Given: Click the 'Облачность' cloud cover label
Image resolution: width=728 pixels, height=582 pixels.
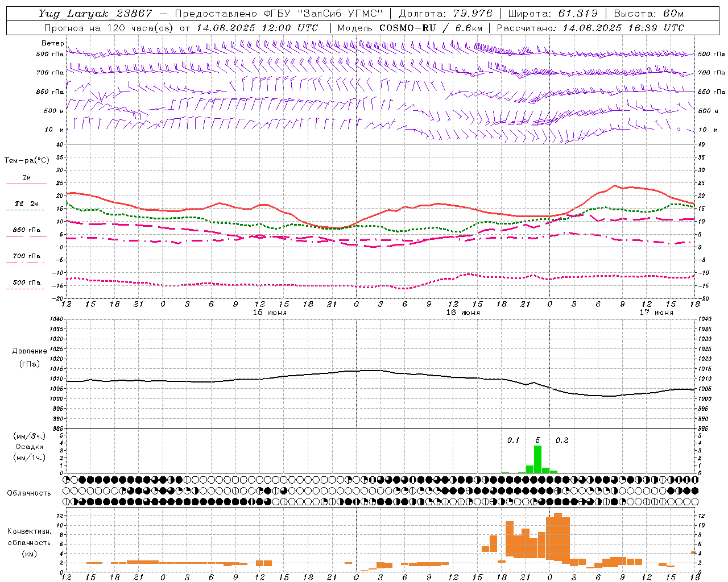Looking at the screenshot, I should pos(29,493).
